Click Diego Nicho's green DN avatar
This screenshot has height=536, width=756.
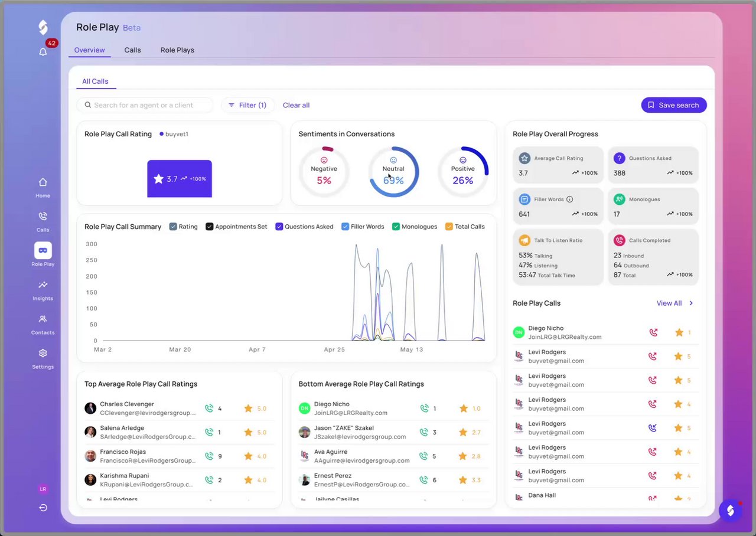coord(519,332)
